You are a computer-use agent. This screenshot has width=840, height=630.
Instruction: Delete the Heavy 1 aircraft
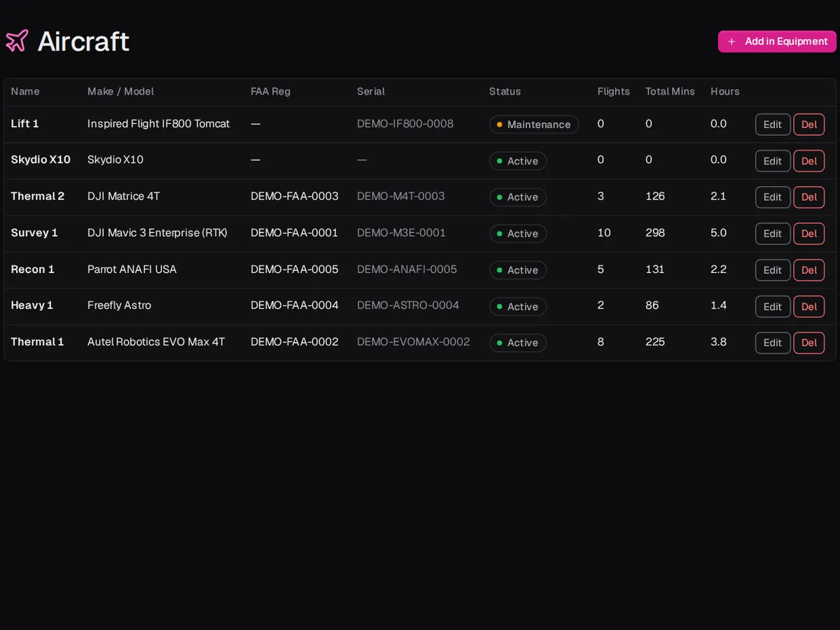(x=809, y=307)
